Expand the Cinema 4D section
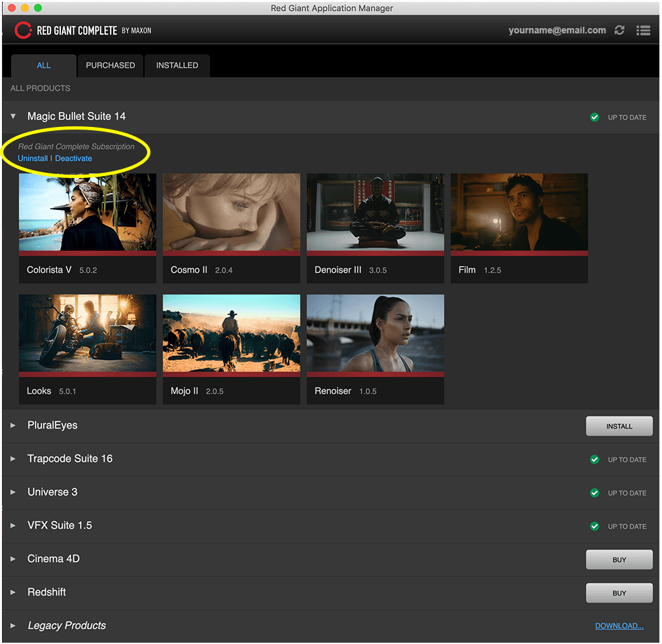The height and width of the screenshot is (644, 662). point(13,559)
